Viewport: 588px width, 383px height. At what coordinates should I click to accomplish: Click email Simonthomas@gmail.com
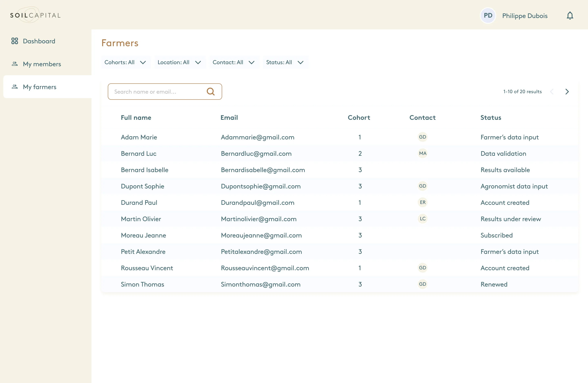coord(261,284)
